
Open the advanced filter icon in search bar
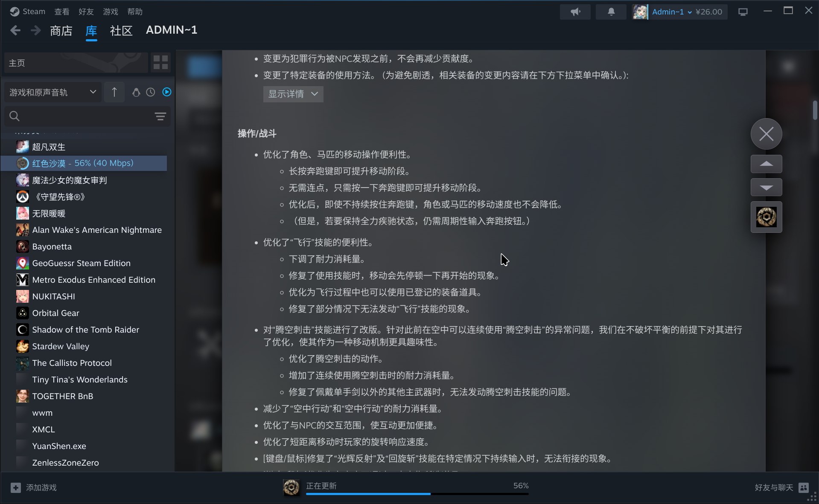point(160,116)
